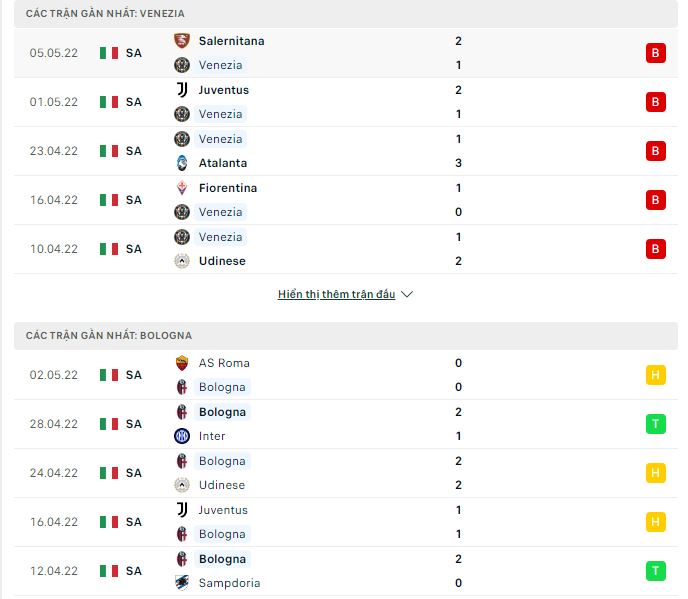Viewport: 688px width, 599px height.
Task: Click the Inter club crest icon
Action: (182, 436)
